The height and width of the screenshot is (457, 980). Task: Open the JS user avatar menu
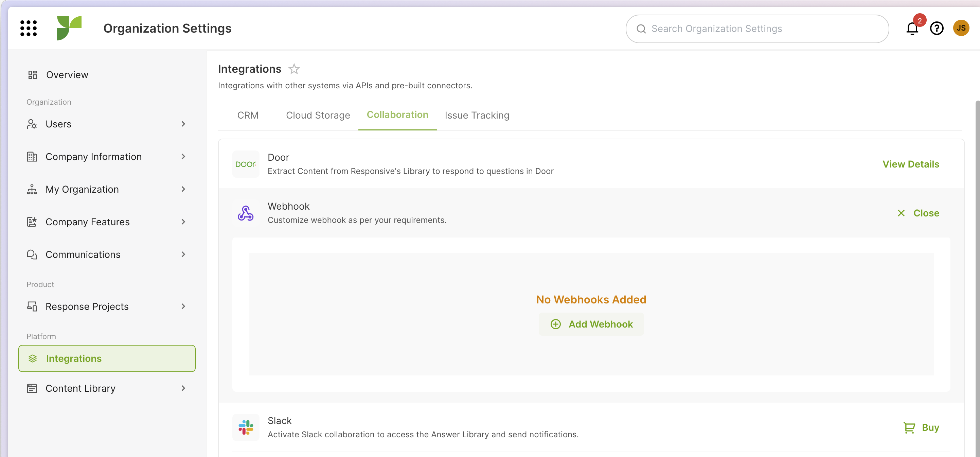click(961, 28)
